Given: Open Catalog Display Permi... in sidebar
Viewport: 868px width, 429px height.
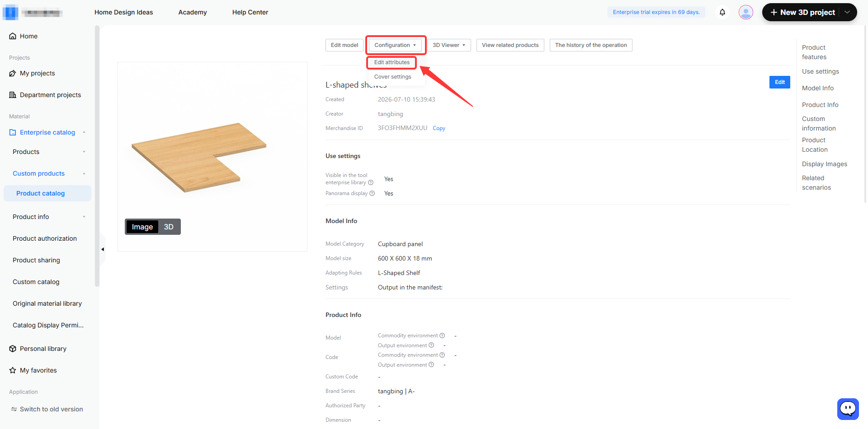Looking at the screenshot, I should pos(47,325).
